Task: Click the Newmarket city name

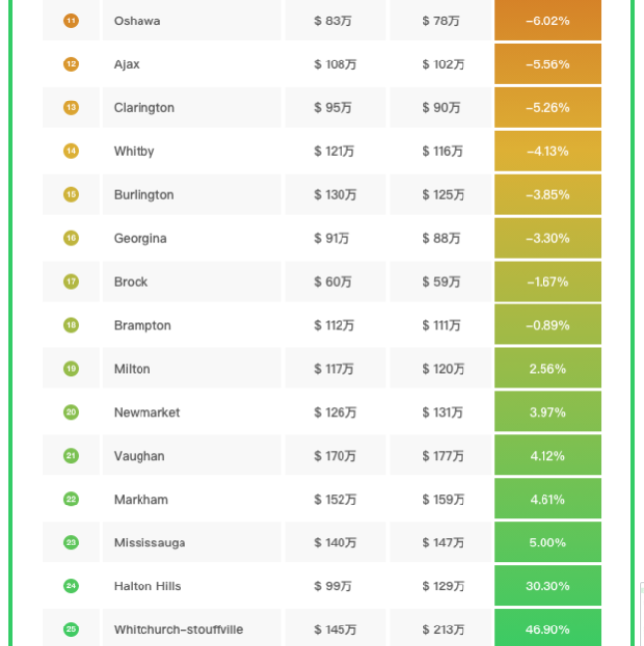Action: [x=146, y=413]
